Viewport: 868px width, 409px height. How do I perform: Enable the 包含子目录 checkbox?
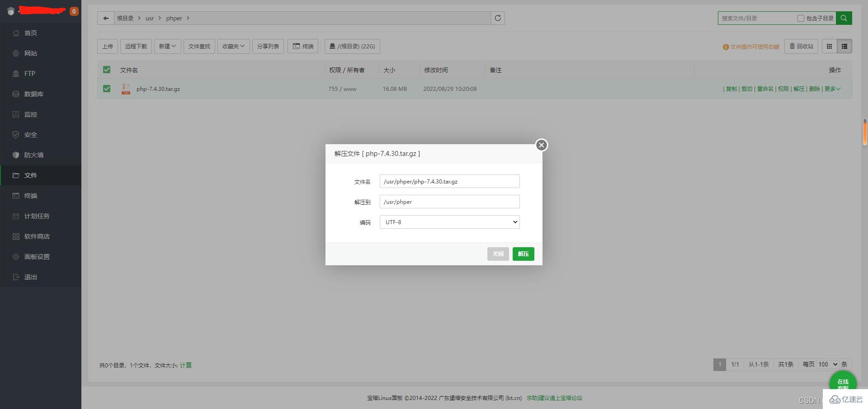tap(801, 18)
